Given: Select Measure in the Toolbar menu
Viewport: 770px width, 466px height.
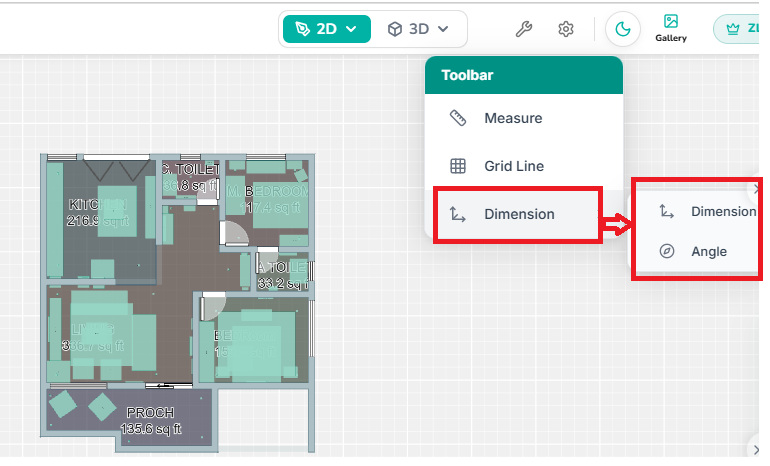Looking at the screenshot, I should tap(524, 118).
